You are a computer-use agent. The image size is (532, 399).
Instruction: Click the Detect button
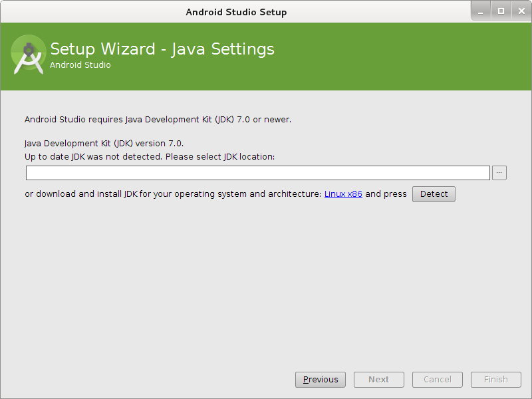[x=434, y=194]
